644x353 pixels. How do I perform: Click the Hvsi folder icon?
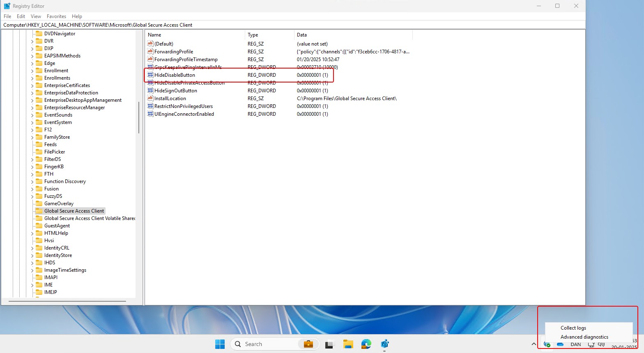pos(39,241)
